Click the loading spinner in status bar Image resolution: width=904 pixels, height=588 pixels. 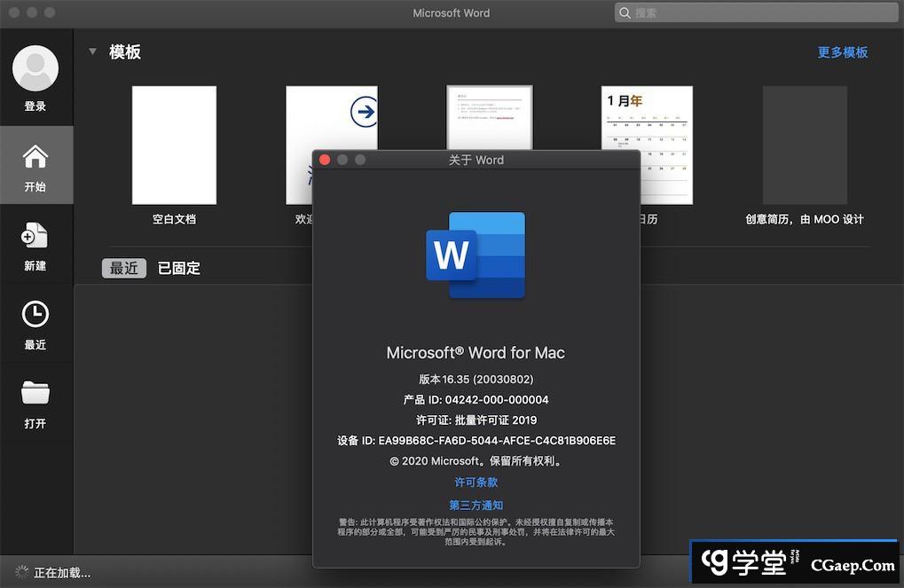[21, 572]
